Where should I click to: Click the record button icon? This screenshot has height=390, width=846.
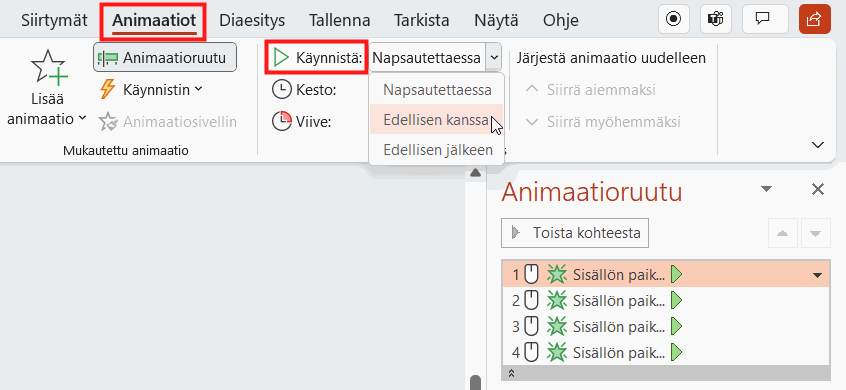[x=674, y=19]
